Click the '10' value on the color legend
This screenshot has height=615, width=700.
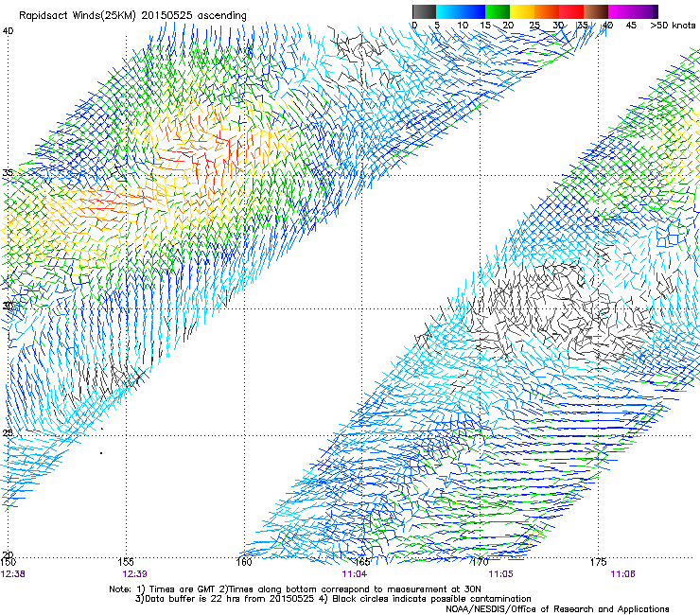coord(463,26)
